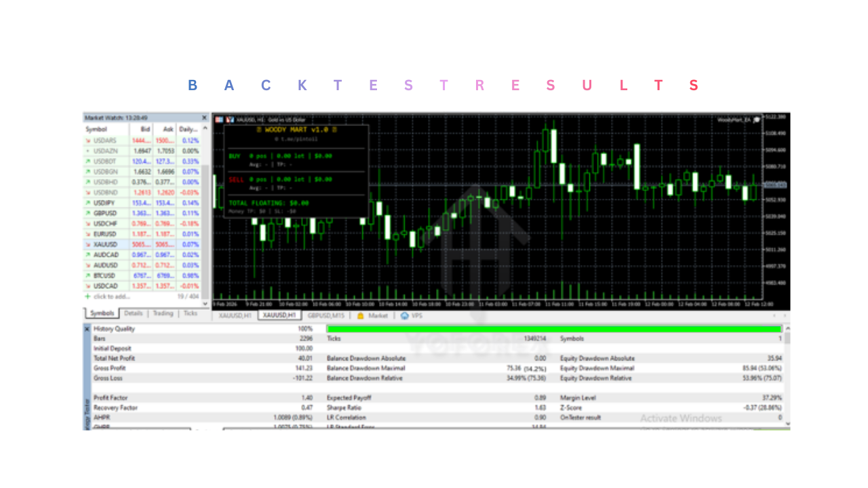Close the Market Watch panel
The image size is (868, 488).
[204, 118]
